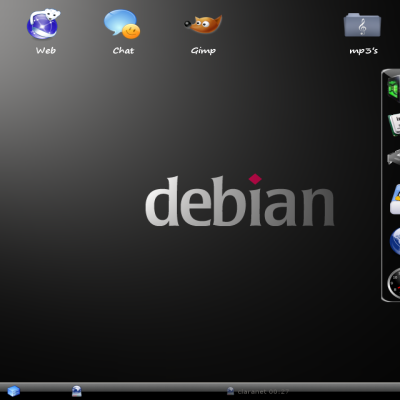Launch the blue globe icon in side dock
Image resolution: width=400 pixels, height=400 pixels.
click(x=395, y=242)
